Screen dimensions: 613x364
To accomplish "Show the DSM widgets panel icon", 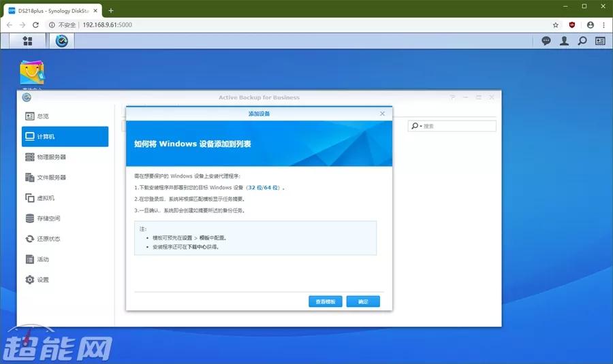I will pos(600,41).
